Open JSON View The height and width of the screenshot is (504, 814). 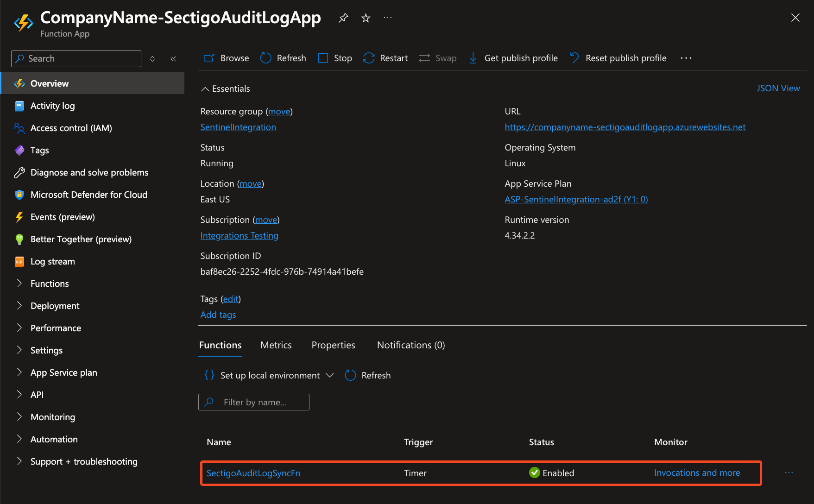coord(778,88)
